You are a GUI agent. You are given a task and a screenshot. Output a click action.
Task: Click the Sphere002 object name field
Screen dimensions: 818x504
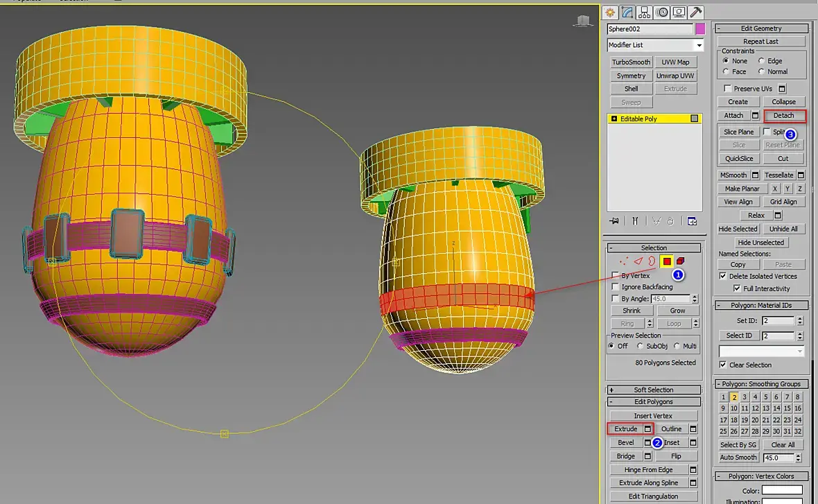[x=650, y=29]
